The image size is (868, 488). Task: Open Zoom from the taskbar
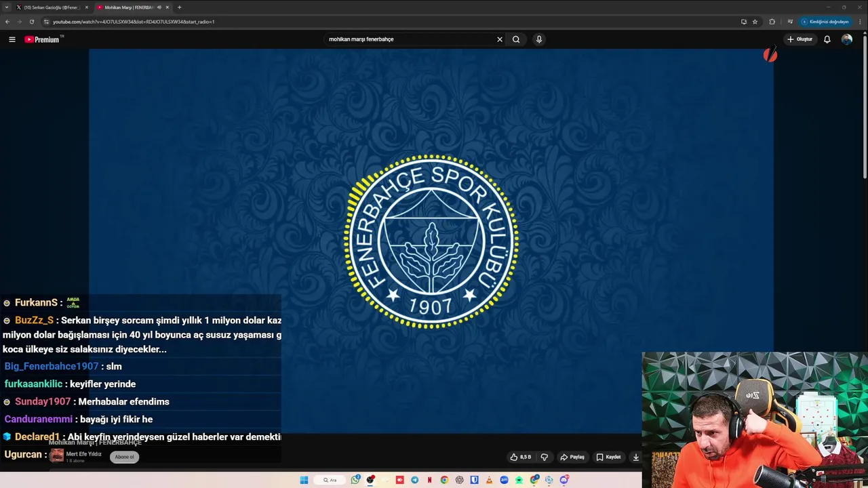coord(504,480)
